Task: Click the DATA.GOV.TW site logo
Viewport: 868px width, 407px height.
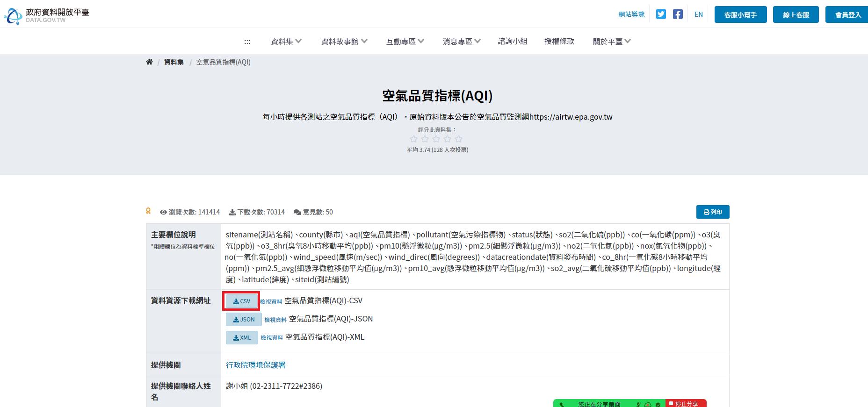Action: pos(46,15)
